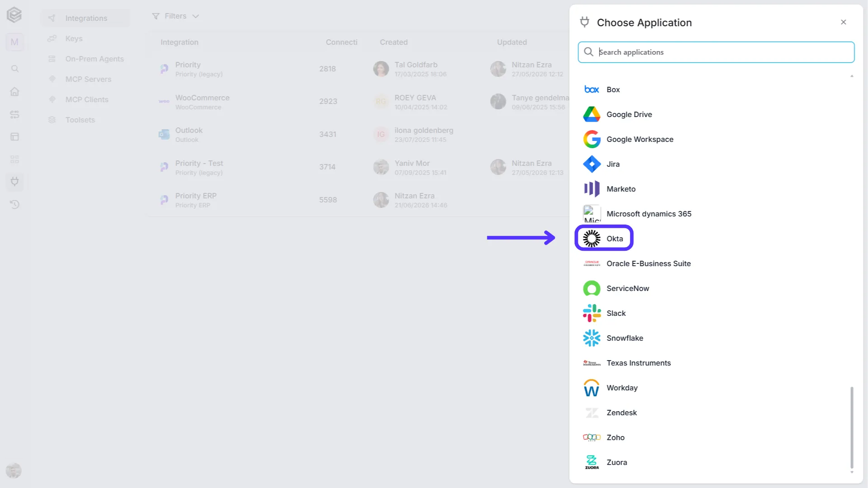The width and height of the screenshot is (868, 488).
Task: Sort by the Integration column header
Action: coord(179,42)
